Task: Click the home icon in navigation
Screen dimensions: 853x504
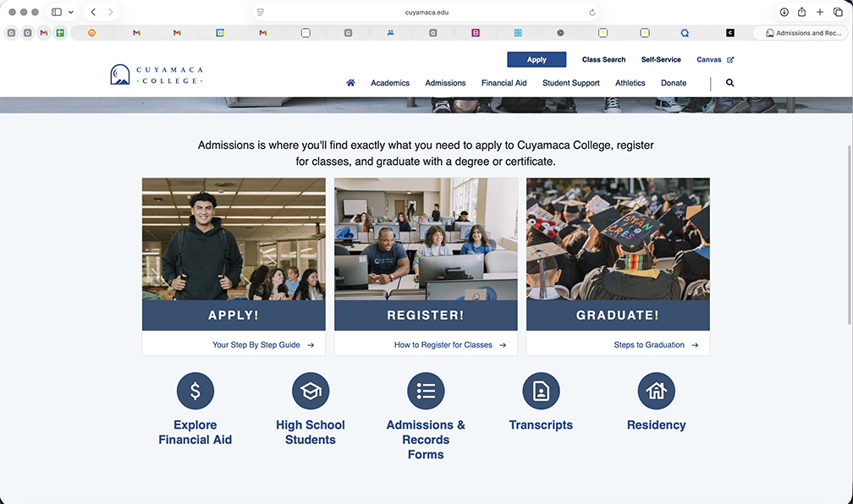Action: pos(351,83)
